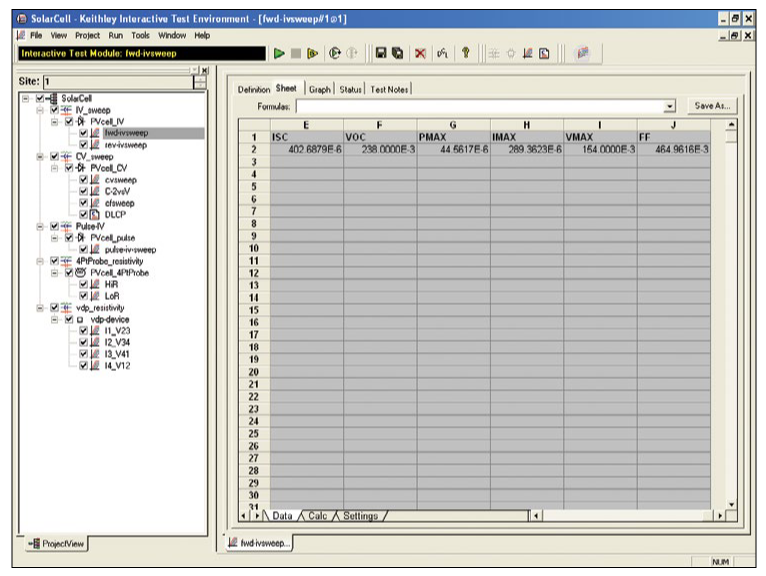Click the Help question mark icon
Viewport: 766px width, 576px height.
coord(465,52)
